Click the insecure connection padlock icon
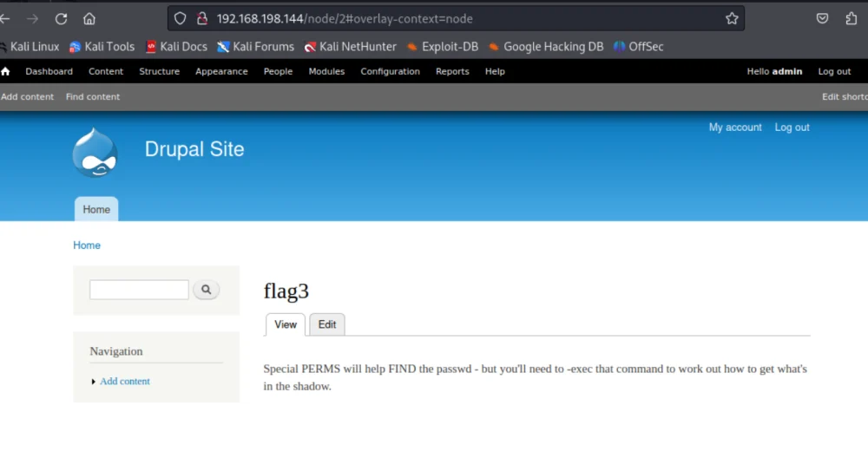 [202, 19]
